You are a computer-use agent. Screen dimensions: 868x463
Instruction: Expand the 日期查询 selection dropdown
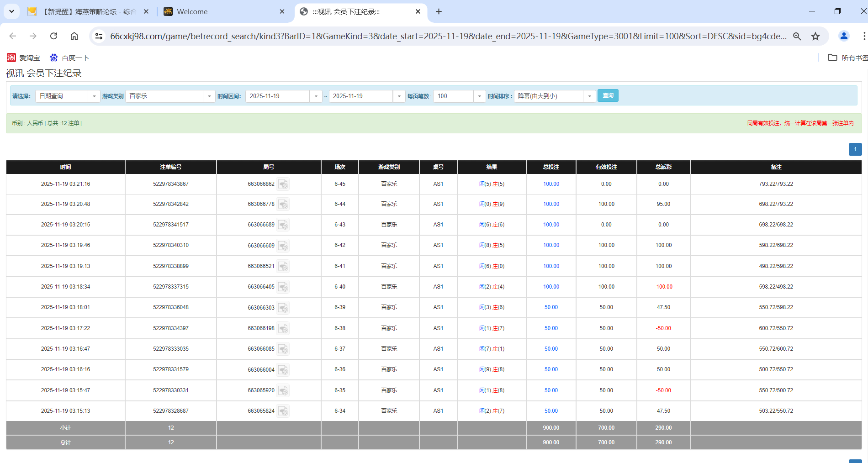(x=94, y=96)
